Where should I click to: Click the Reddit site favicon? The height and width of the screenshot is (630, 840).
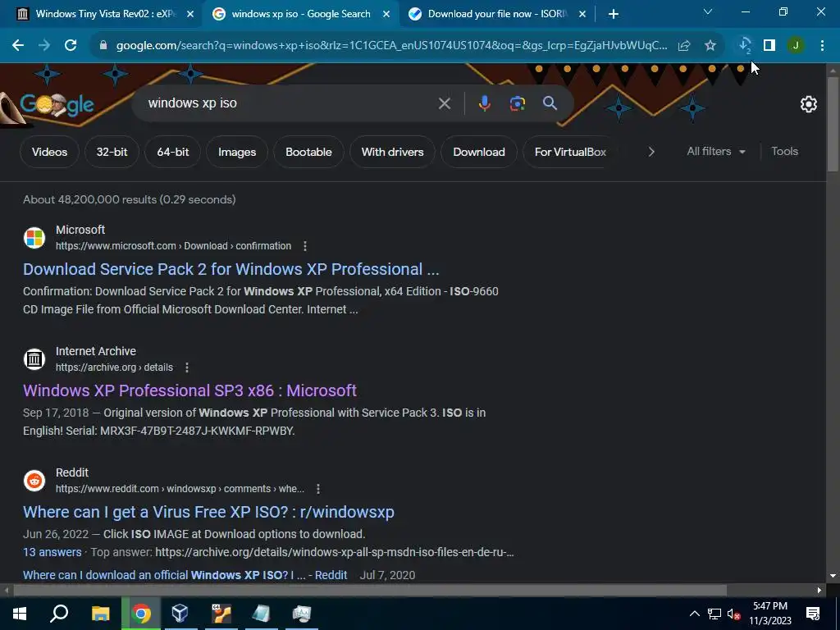coord(34,481)
